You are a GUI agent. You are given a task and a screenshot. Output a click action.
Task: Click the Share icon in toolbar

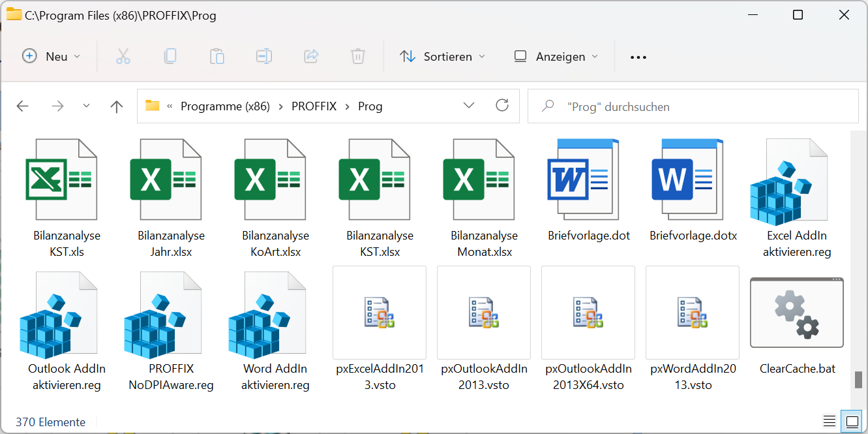[x=311, y=56]
